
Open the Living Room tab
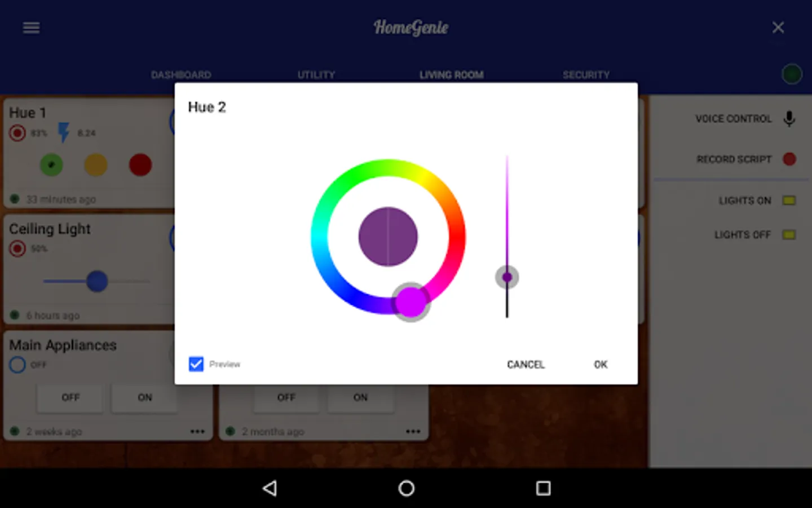pos(451,75)
